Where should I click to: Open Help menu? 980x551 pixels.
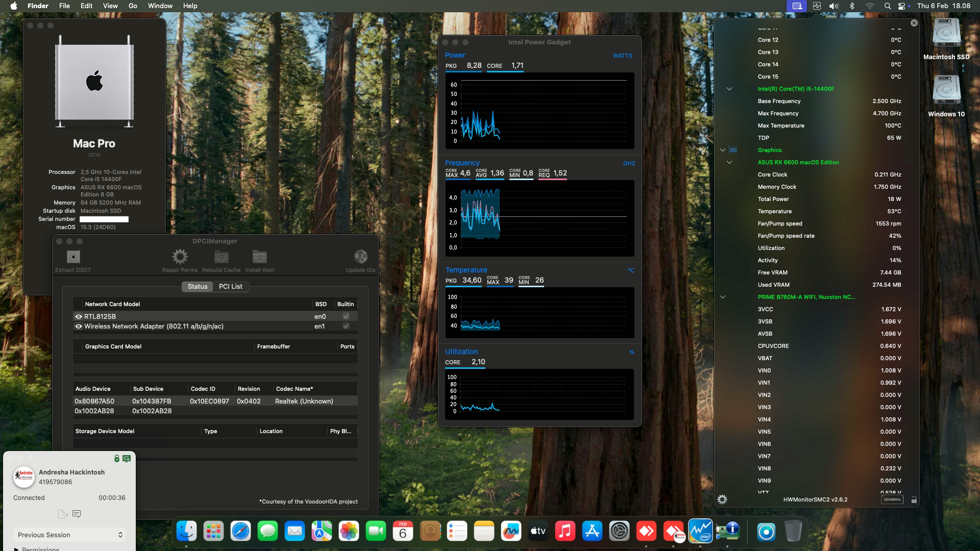point(190,6)
